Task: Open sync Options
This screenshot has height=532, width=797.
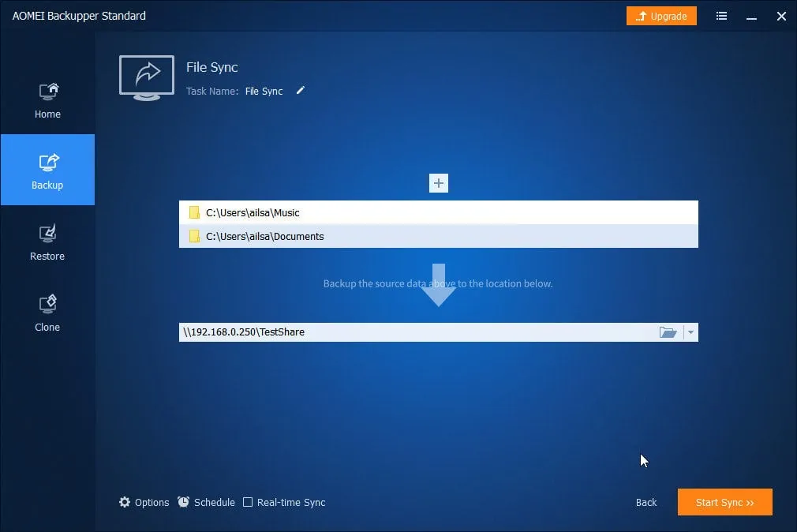Action: [x=144, y=503]
